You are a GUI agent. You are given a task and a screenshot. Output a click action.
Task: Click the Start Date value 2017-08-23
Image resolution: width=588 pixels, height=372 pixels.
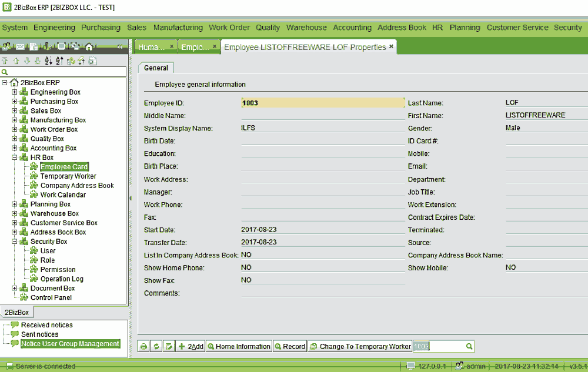259,229
